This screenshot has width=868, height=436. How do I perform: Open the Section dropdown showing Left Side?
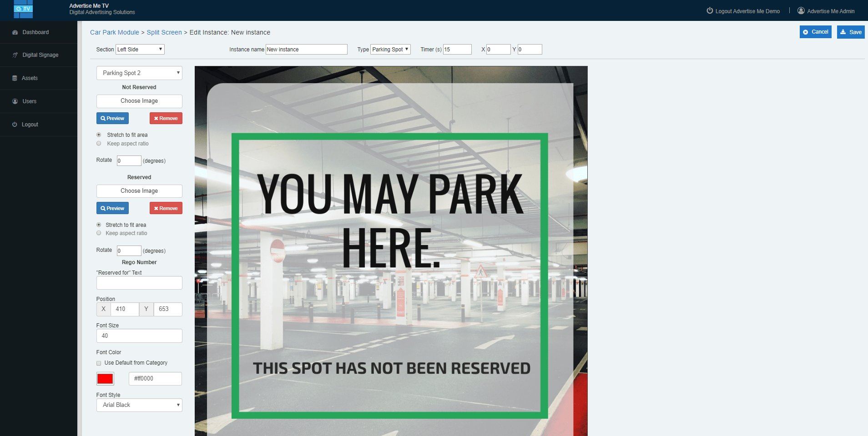(x=140, y=49)
